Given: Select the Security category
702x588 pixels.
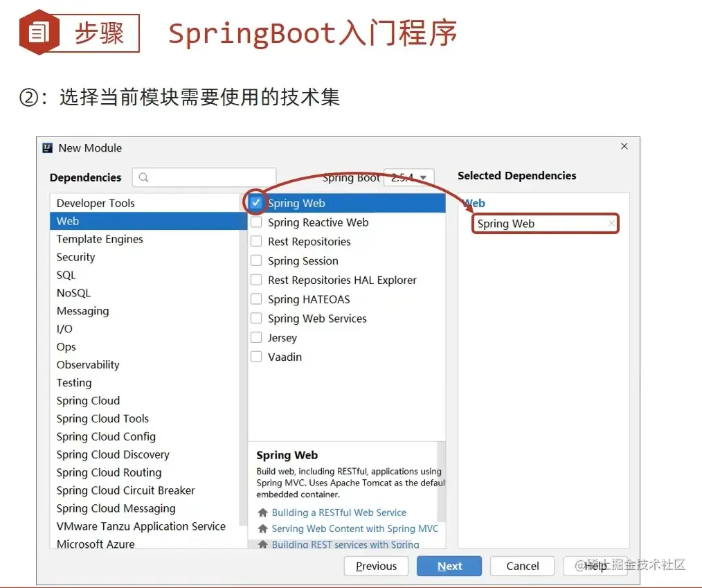Looking at the screenshot, I should 75,257.
